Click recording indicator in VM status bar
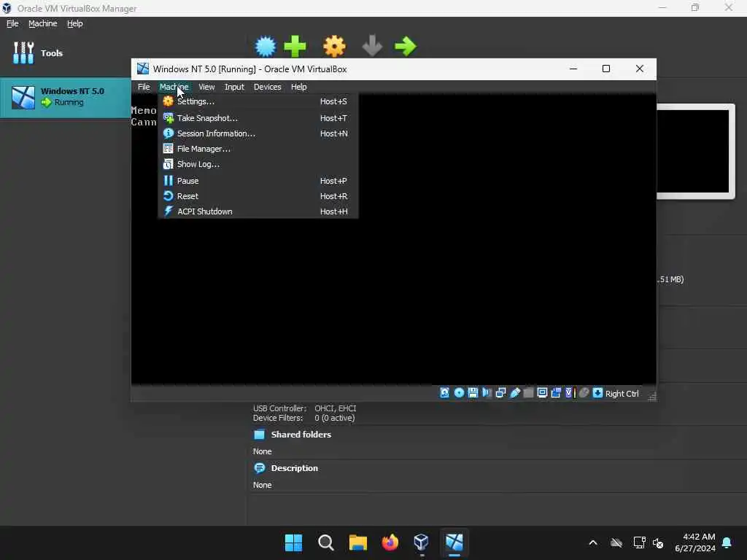747x560 pixels. 555,393
